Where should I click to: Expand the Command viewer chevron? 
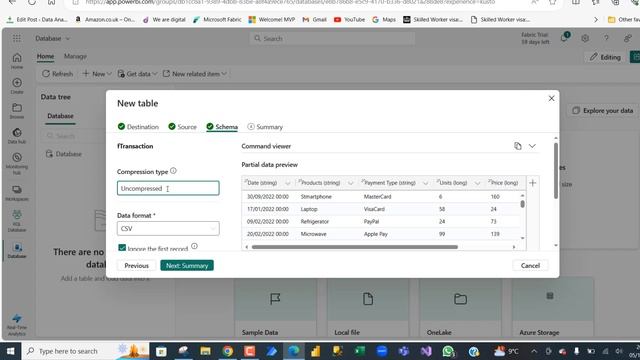click(x=532, y=146)
